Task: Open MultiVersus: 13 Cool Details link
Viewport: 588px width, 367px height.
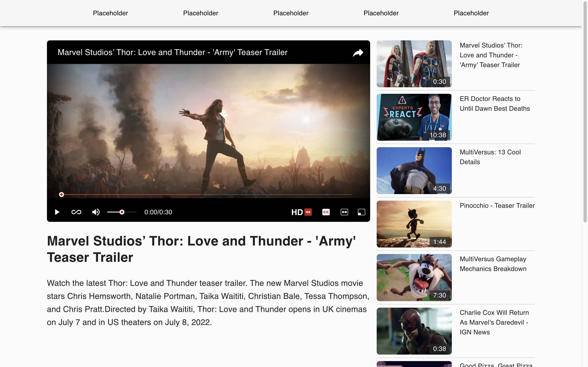Action: pyautogui.click(x=490, y=157)
